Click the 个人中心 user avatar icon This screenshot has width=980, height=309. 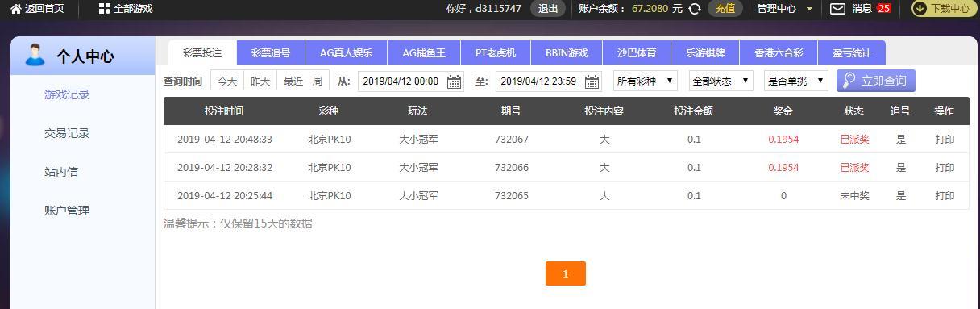(x=35, y=56)
